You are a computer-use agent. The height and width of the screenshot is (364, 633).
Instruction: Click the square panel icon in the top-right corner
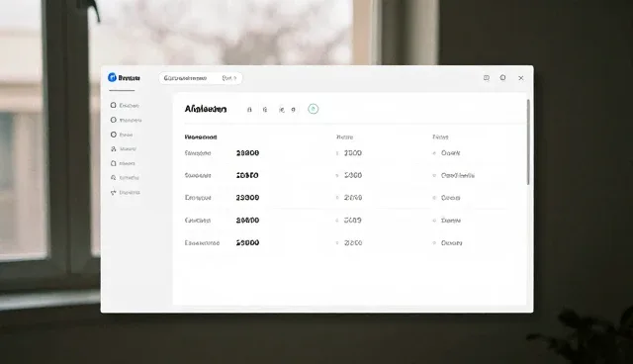487,78
